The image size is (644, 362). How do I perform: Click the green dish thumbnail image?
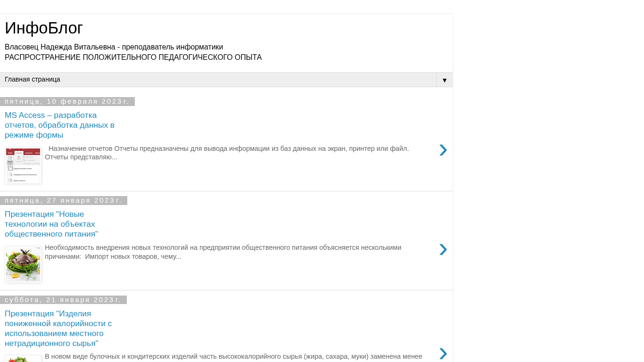(23, 264)
